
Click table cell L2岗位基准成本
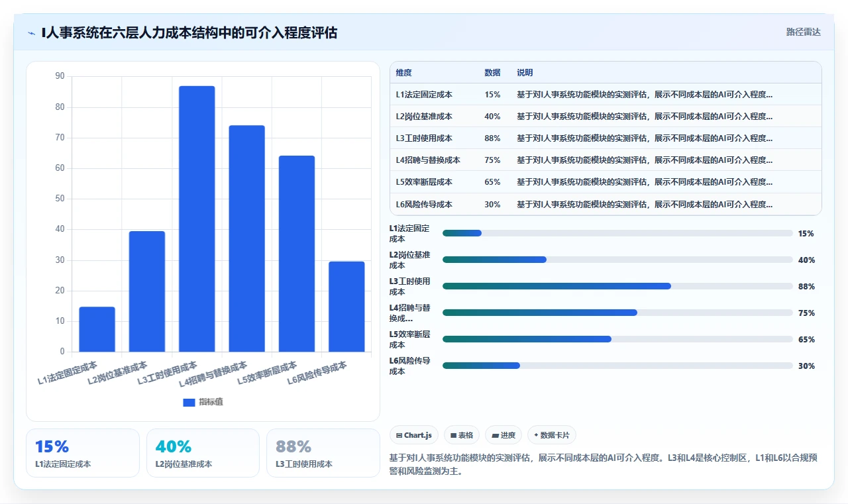tap(424, 117)
